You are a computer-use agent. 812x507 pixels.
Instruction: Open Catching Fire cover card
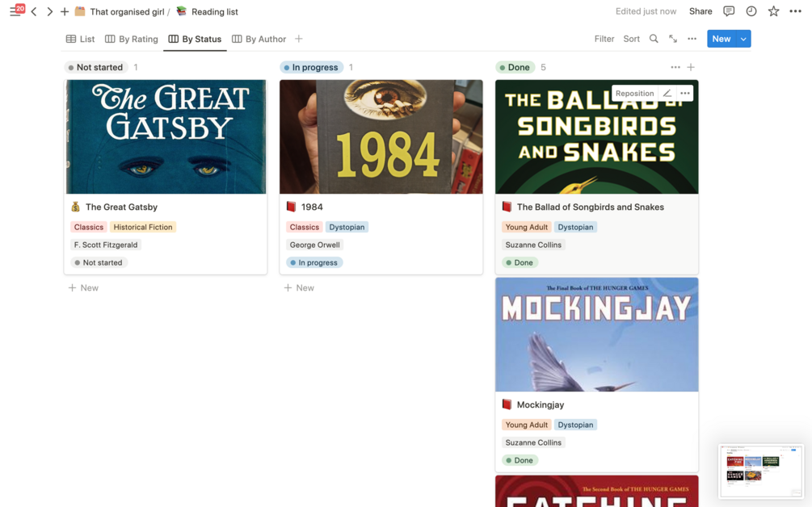click(x=596, y=491)
